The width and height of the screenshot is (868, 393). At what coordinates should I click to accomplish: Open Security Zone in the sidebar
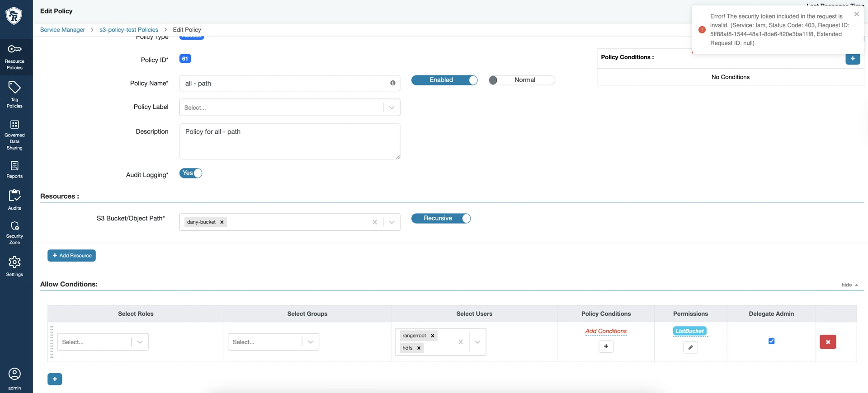pos(14,232)
